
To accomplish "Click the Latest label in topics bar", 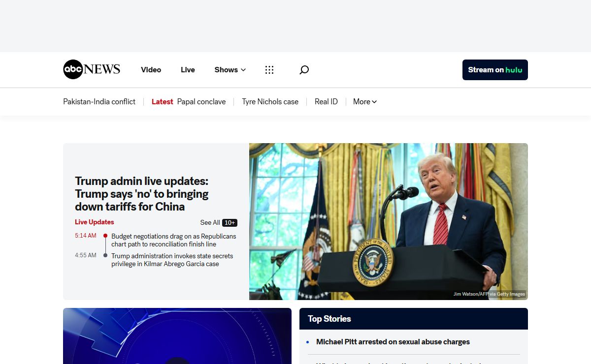I will [x=162, y=102].
